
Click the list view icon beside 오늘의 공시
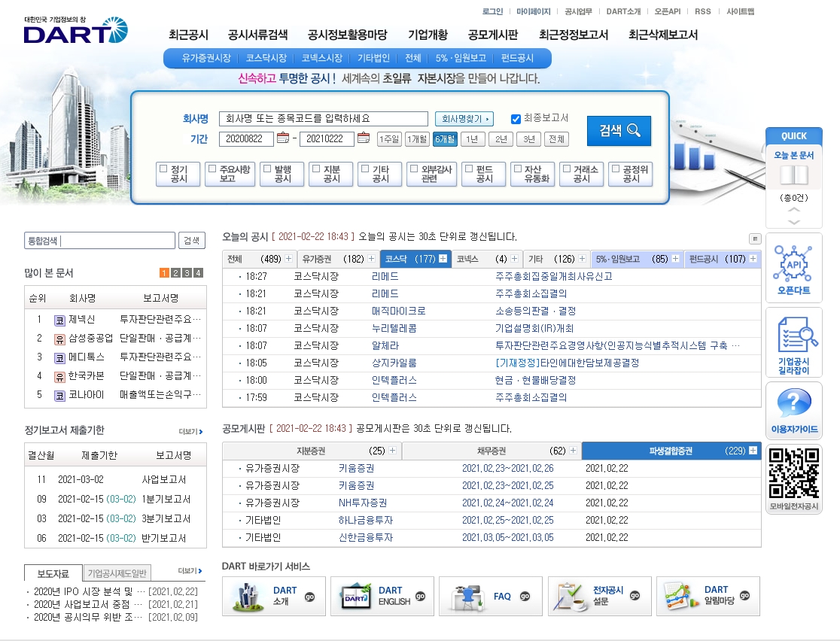[755, 238]
